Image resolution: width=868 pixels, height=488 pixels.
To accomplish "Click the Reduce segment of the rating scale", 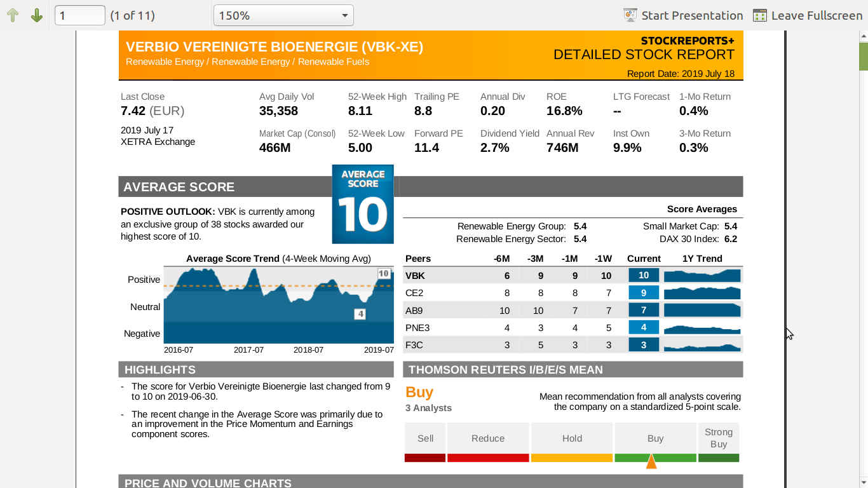I will 488,442.
